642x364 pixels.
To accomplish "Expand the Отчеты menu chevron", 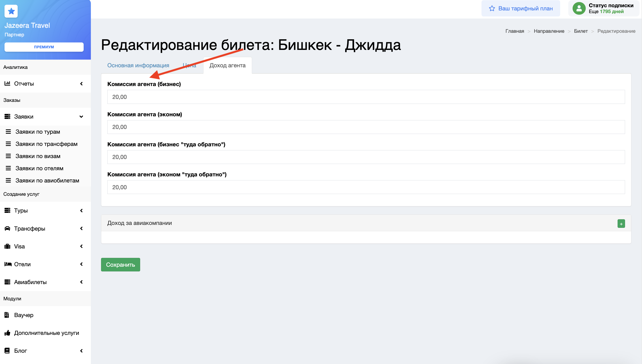I will [81, 84].
